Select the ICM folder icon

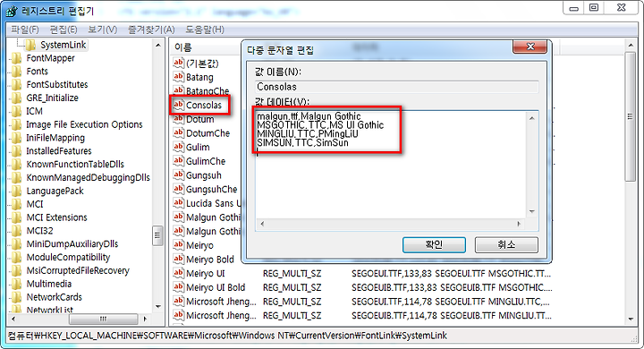(x=17, y=111)
